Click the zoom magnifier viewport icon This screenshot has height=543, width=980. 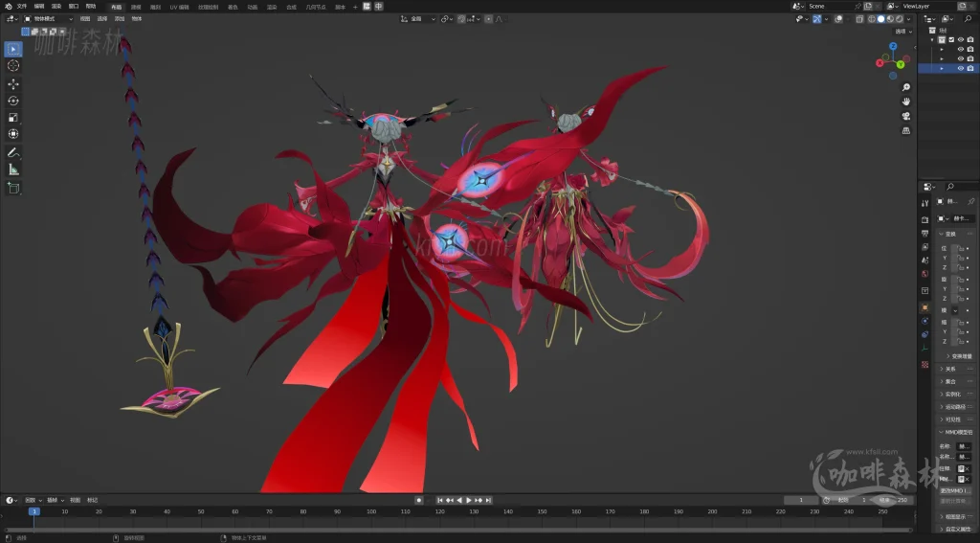906,87
